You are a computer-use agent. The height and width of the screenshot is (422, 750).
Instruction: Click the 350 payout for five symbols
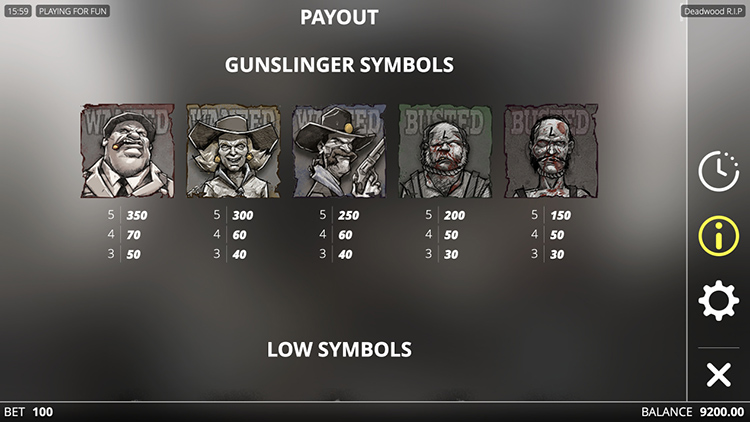point(137,215)
